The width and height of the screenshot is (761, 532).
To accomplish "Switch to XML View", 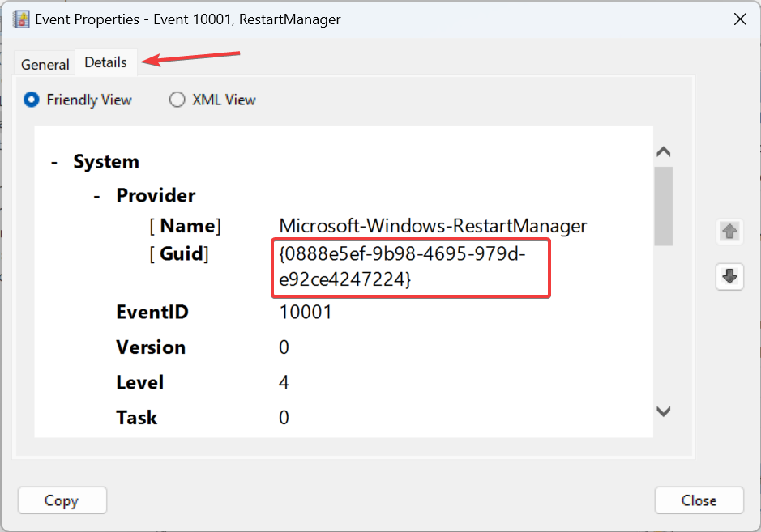I will coord(176,100).
